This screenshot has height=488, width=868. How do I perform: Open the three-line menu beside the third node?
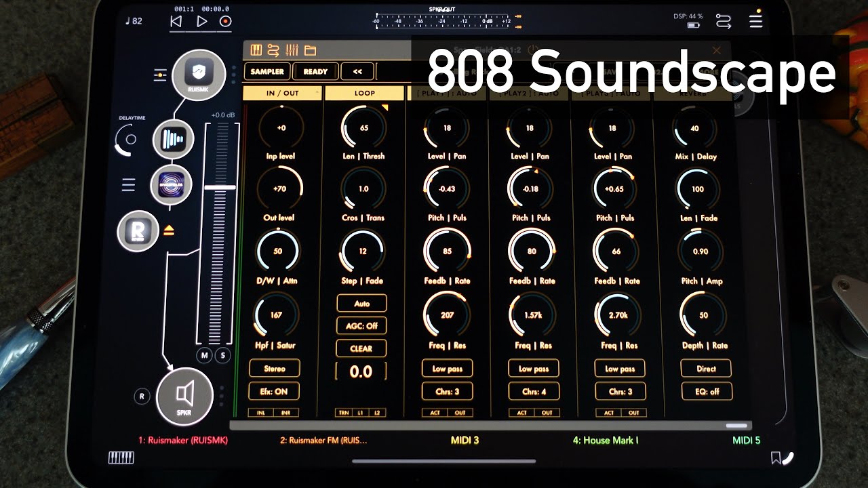(129, 185)
